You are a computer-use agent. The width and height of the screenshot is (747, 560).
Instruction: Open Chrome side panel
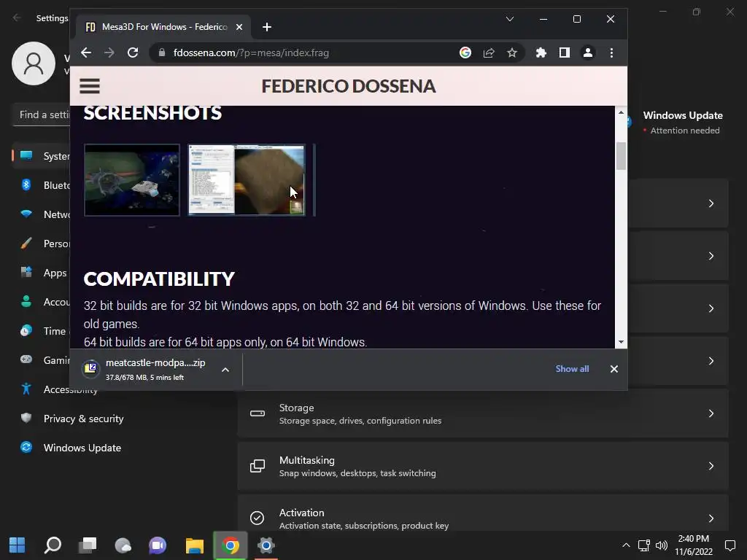565,52
